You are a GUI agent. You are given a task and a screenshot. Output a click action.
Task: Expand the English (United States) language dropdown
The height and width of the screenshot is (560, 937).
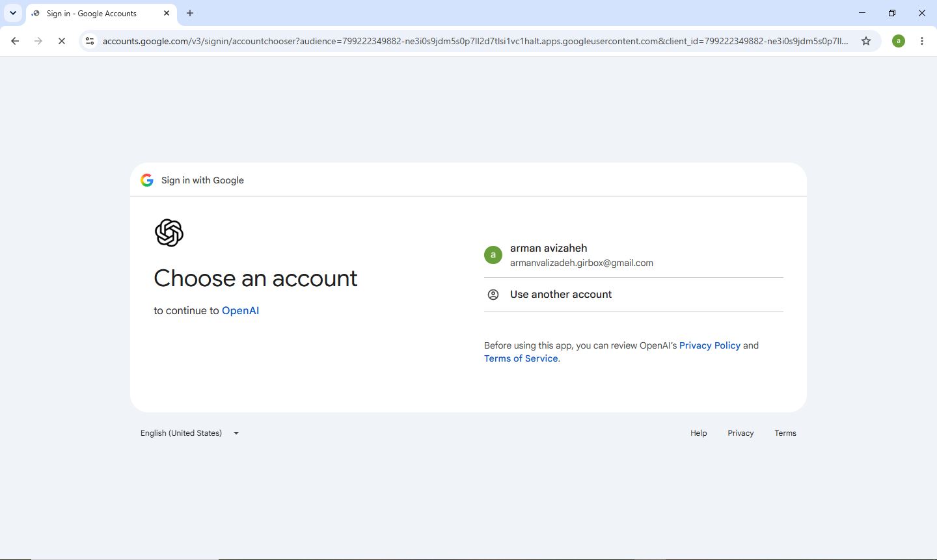(x=190, y=433)
